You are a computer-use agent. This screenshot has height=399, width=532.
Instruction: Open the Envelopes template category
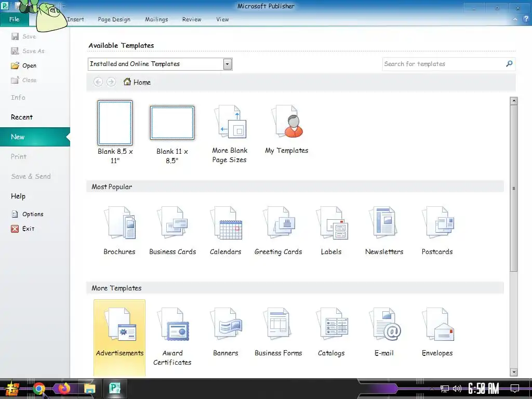(437, 332)
